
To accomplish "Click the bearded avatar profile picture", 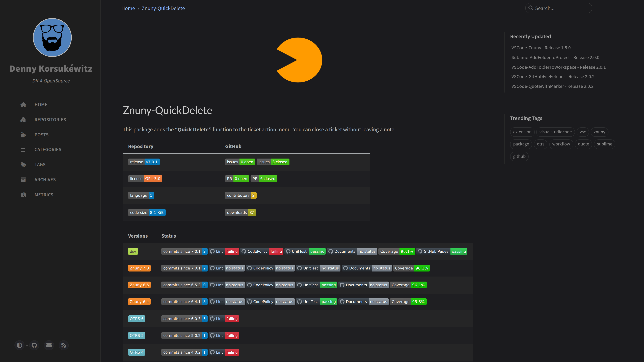I will 52,38.
